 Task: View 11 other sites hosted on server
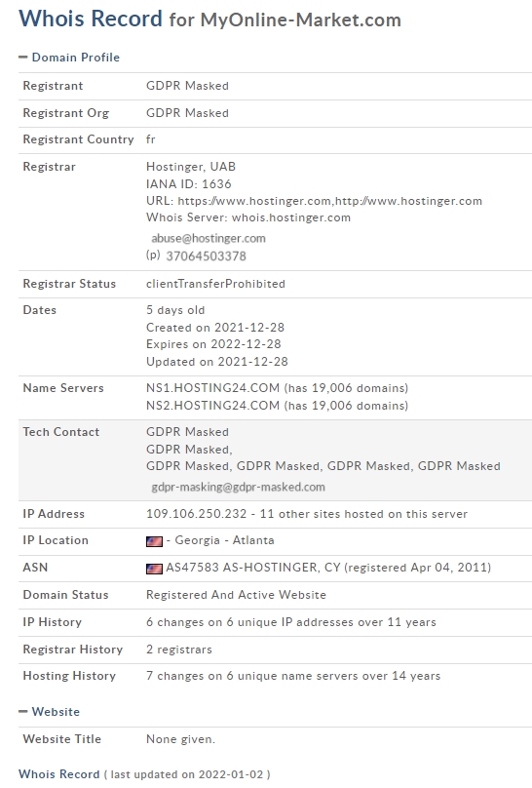363,514
